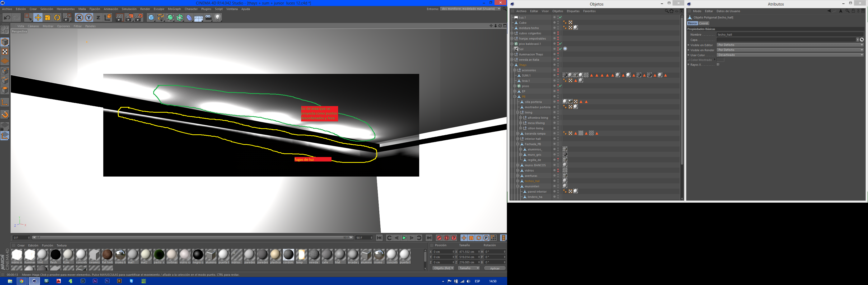Switch to the Coord. tab
The height and width of the screenshot is (285, 868).
[703, 23]
